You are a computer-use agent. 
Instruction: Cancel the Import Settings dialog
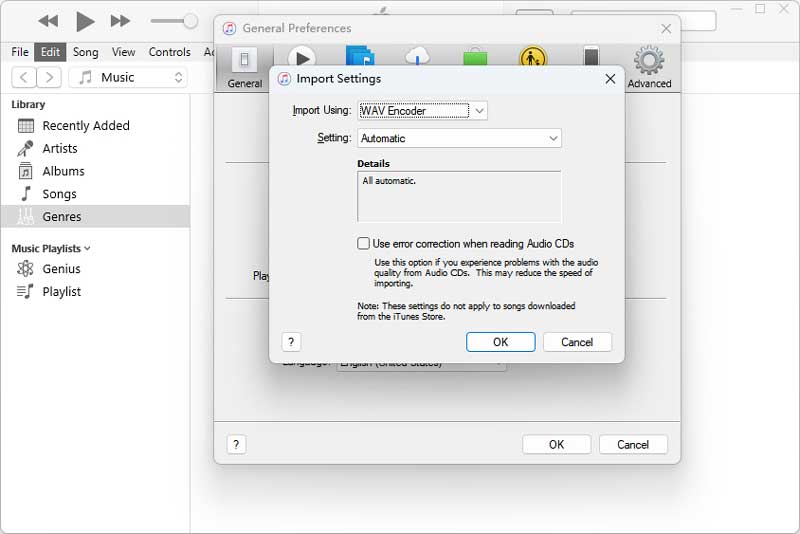tap(577, 342)
